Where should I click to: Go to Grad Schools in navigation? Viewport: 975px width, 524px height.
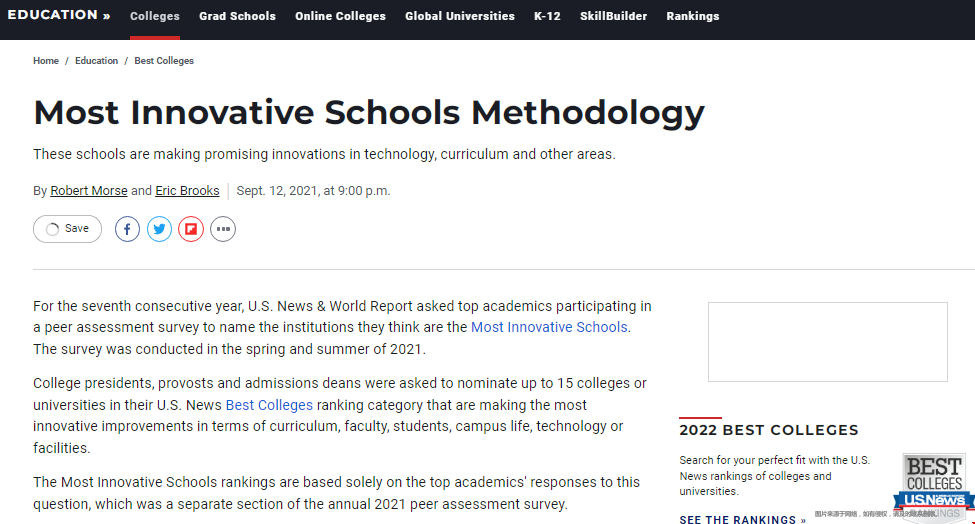237,17
